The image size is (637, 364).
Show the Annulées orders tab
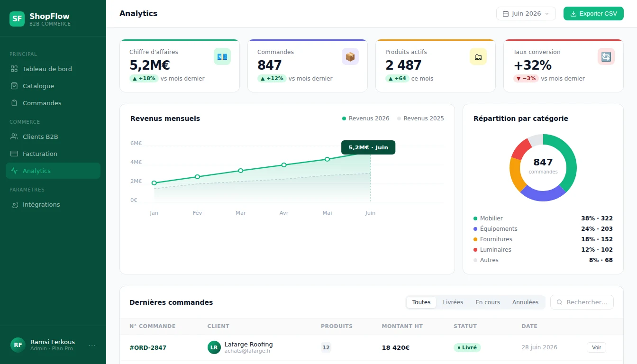coord(525,302)
